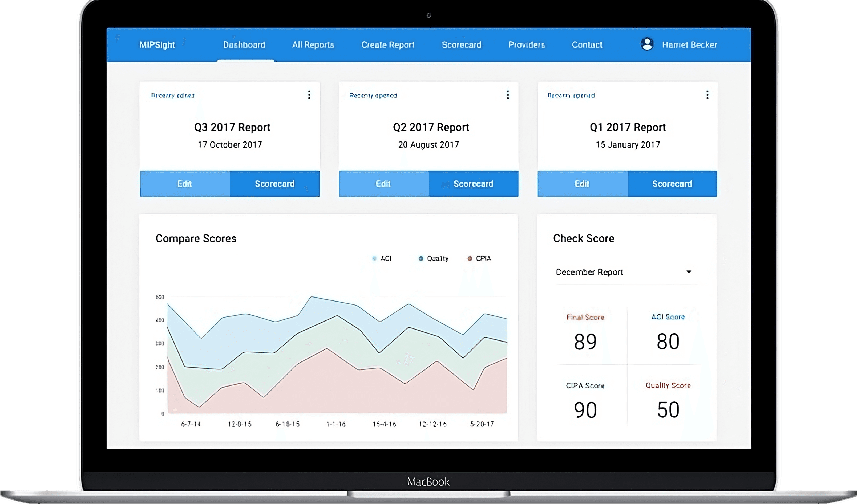Image resolution: width=857 pixels, height=504 pixels.
Task: Click Edit on the Q1 2017 Report card
Action: [x=582, y=184]
